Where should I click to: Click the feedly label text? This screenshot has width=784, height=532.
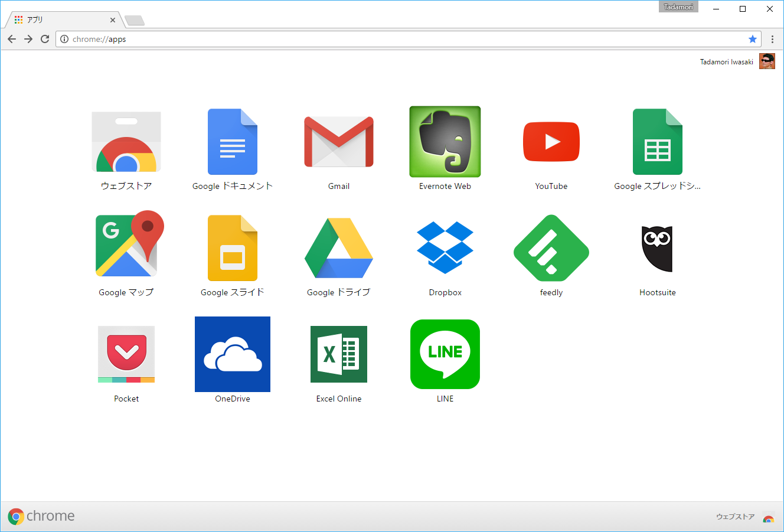(551, 293)
